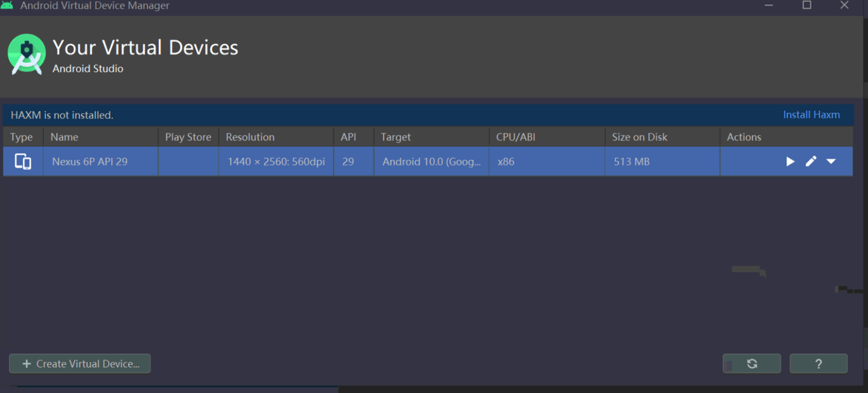Click the phone device type icon
Viewport: 868px width, 393px height.
point(23,161)
